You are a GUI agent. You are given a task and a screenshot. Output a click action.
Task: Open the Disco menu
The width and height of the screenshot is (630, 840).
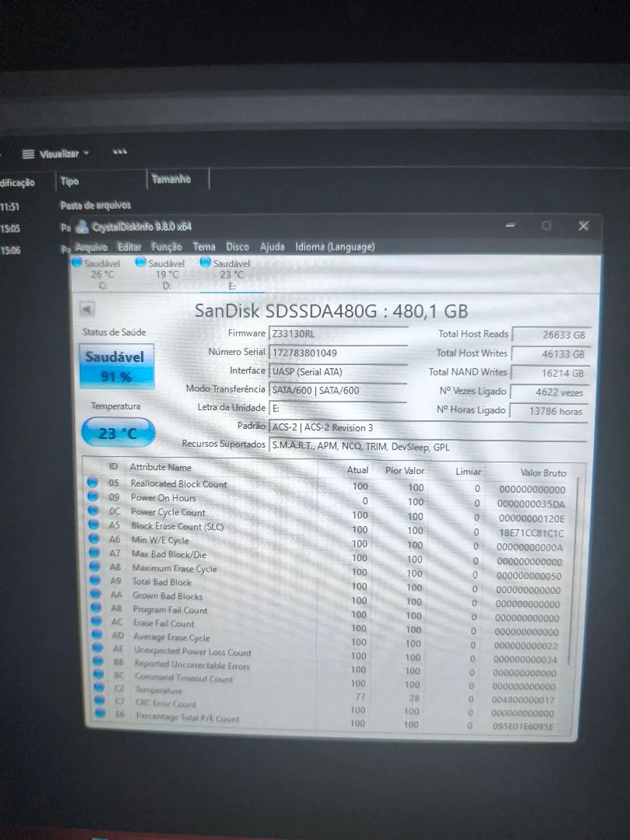pyautogui.click(x=238, y=247)
